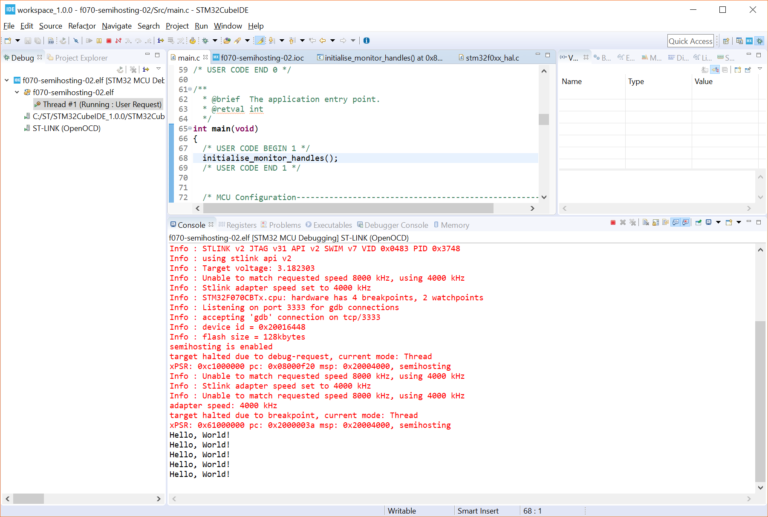Click the Quick Access search field
768x517 pixels.
pos(690,41)
